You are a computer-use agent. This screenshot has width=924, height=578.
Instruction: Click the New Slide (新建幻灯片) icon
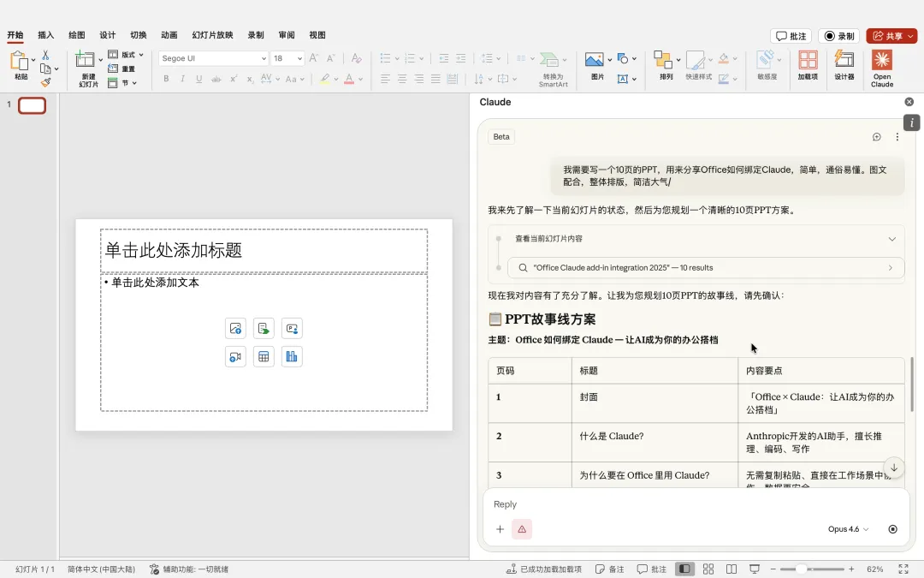pyautogui.click(x=86, y=60)
